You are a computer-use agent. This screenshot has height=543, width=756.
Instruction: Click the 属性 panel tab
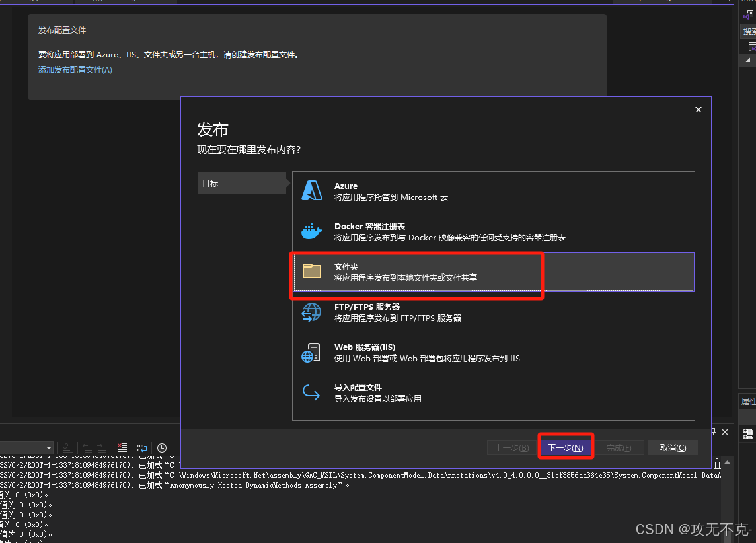748,402
